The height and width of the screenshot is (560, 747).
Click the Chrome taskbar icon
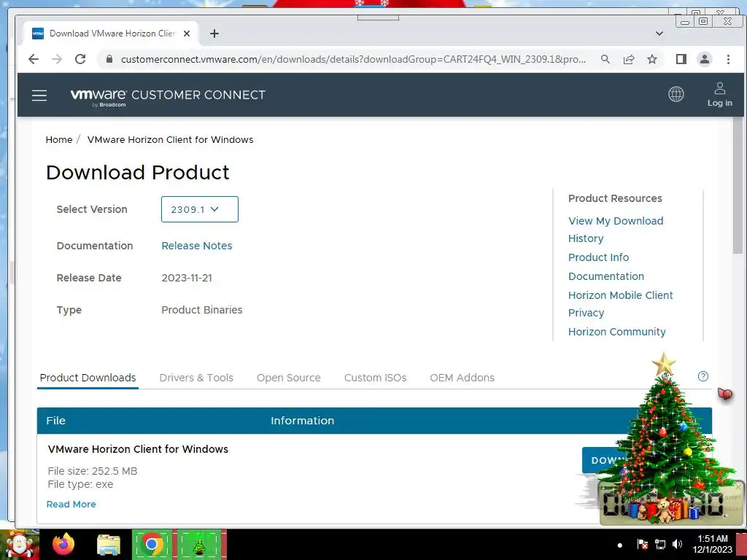click(152, 544)
